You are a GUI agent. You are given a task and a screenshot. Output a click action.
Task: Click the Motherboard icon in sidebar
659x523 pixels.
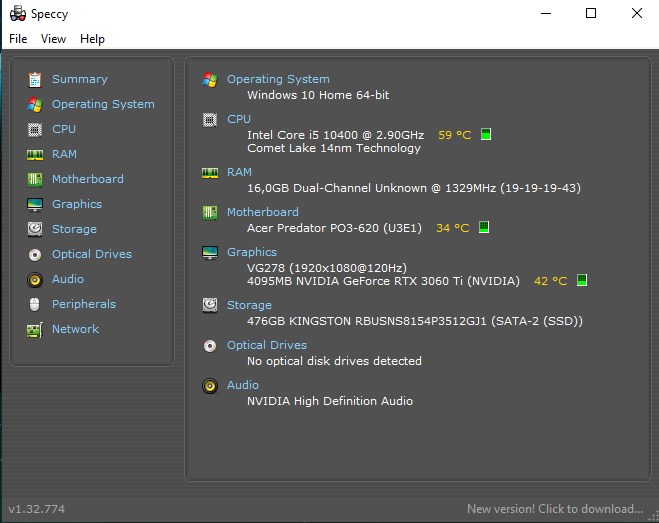click(x=35, y=179)
